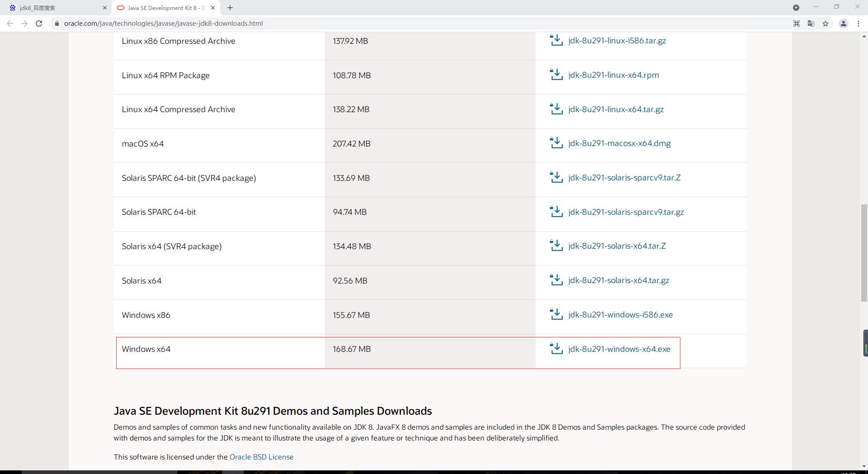Click the site lock icon in address bar
The image size is (868, 474).
(x=57, y=24)
